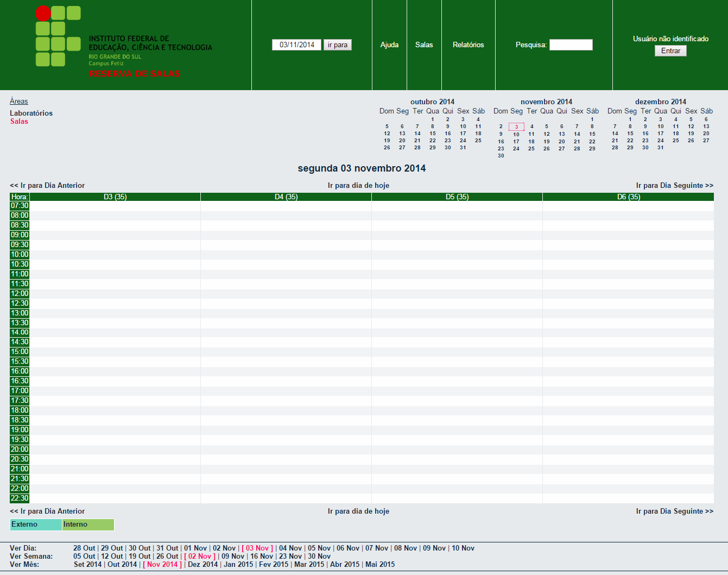Click the D6 slot at 20:00

[x=629, y=450]
